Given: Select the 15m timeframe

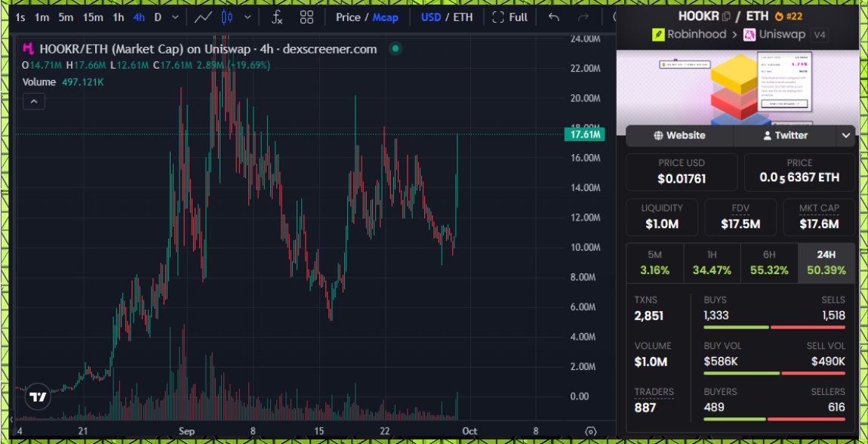Looking at the screenshot, I should point(93,17).
